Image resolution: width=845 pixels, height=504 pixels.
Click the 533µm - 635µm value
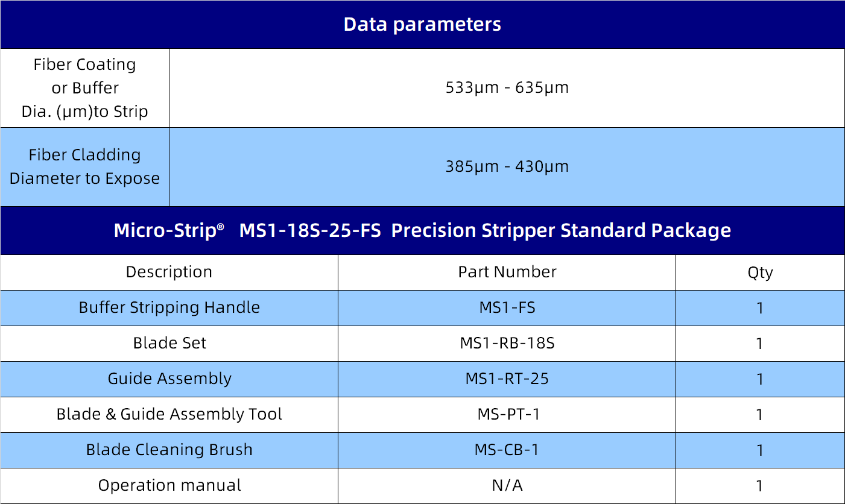[x=507, y=88]
